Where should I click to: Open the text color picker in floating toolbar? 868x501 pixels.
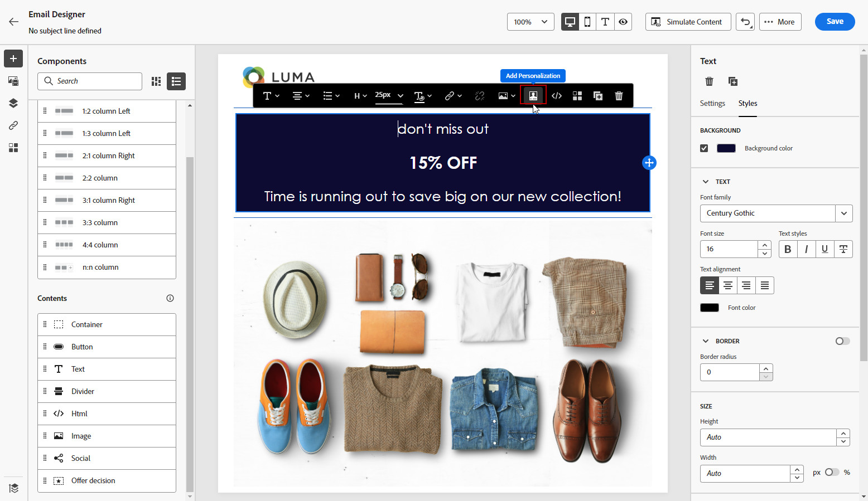tap(423, 96)
